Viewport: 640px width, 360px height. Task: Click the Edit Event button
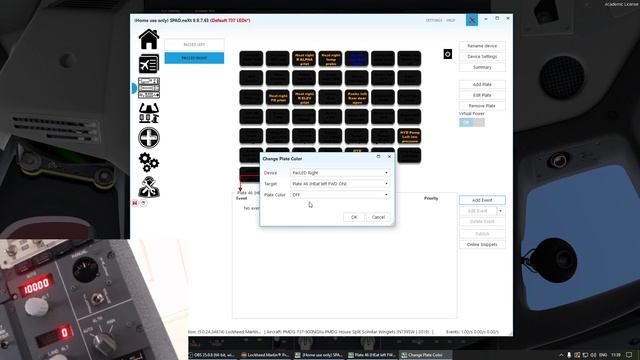[478, 211]
